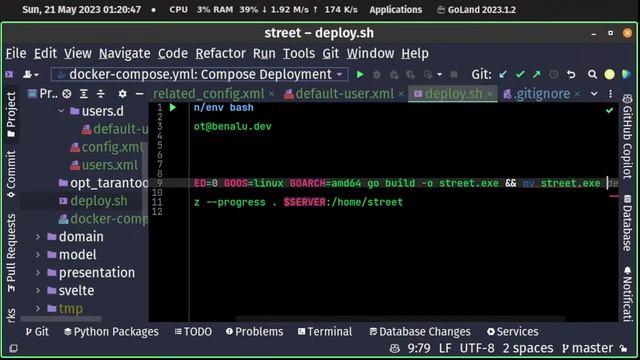Screen dimensions: 640x360
Task: Expand the model folder
Action: [x=38, y=255]
